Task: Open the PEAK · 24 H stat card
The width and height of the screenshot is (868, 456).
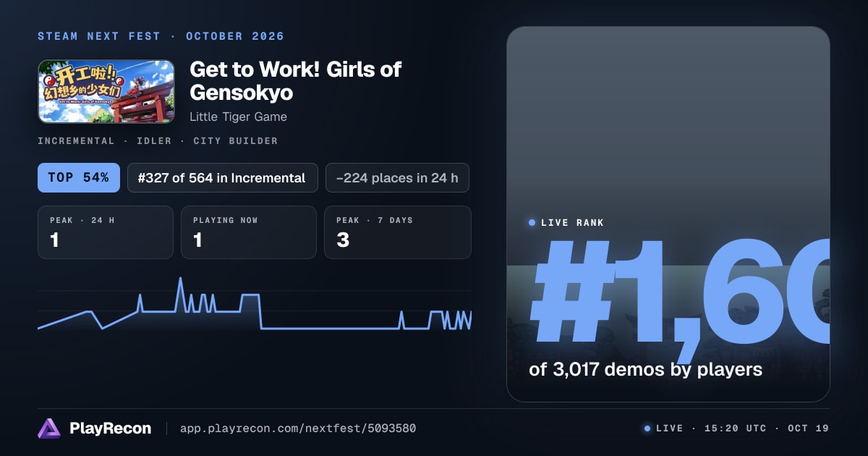Action: (x=106, y=232)
